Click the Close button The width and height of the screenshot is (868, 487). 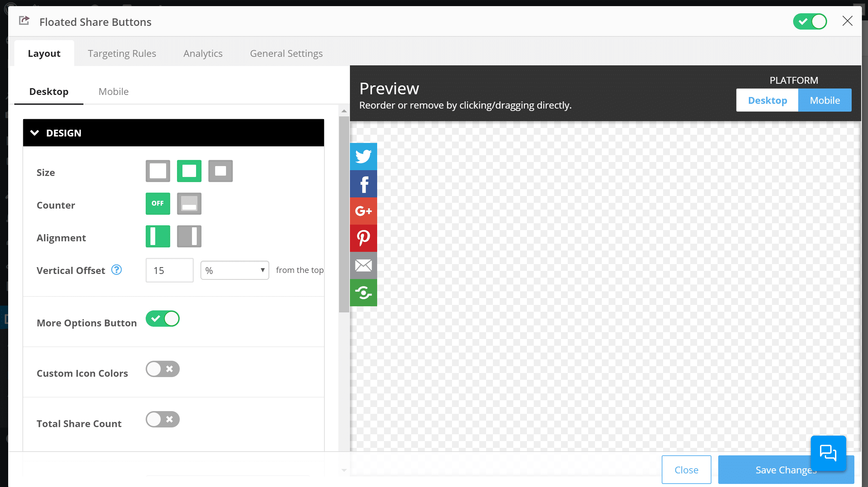click(686, 470)
